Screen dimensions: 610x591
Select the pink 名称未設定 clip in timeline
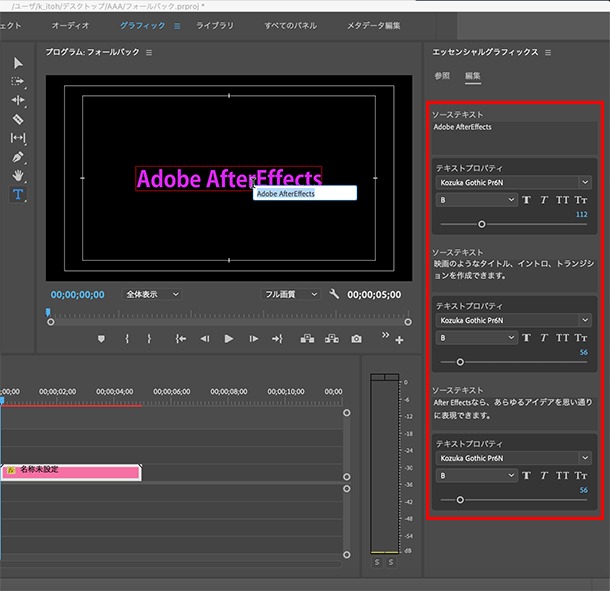coord(71,472)
